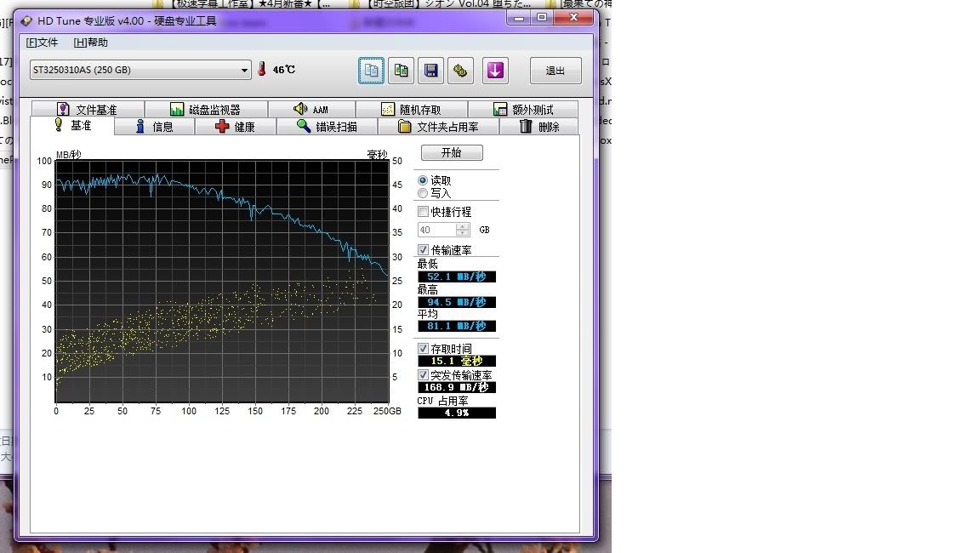
Task: Open the 健康 tab with red cross
Action: click(x=235, y=127)
